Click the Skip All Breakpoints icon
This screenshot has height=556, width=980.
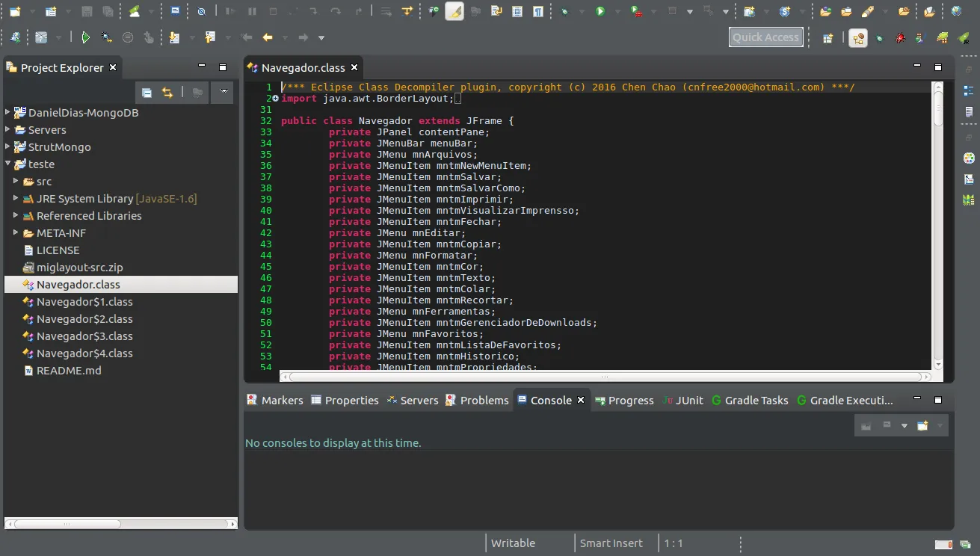click(202, 11)
